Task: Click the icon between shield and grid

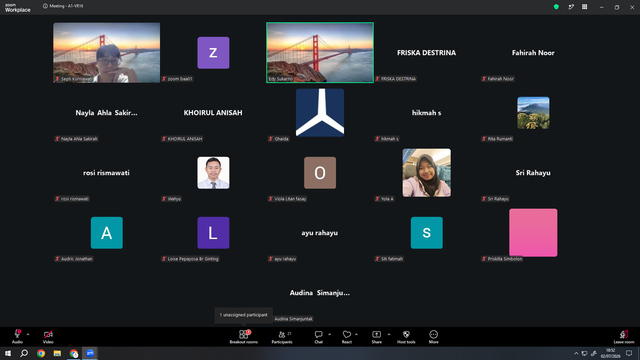Action: click(571, 7)
